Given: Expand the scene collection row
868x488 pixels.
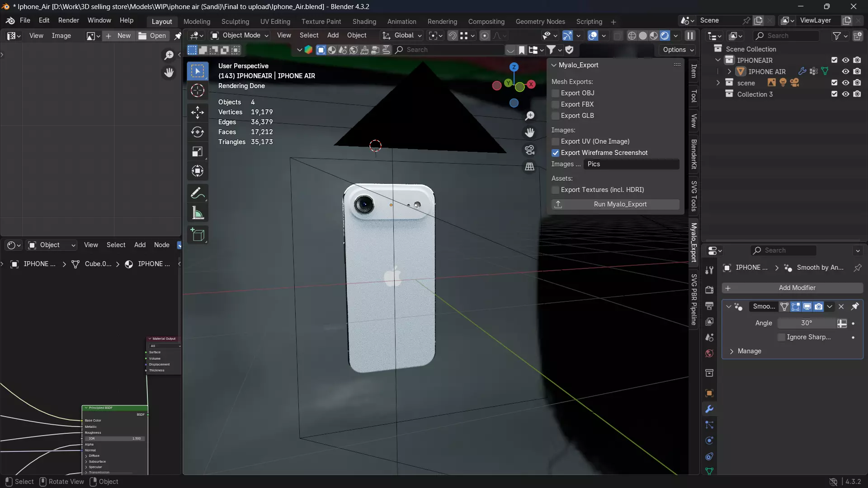Looking at the screenshot, I should [x=718, y=83].
